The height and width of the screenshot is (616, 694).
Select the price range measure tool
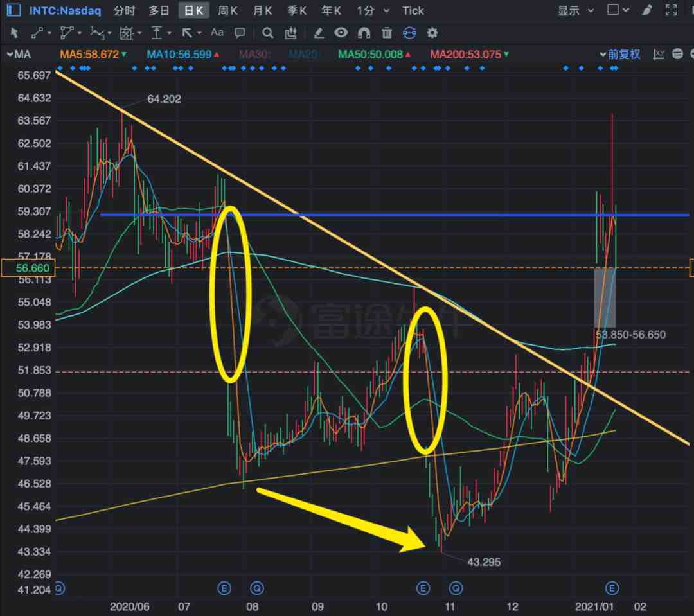click(x=157, y=33)
